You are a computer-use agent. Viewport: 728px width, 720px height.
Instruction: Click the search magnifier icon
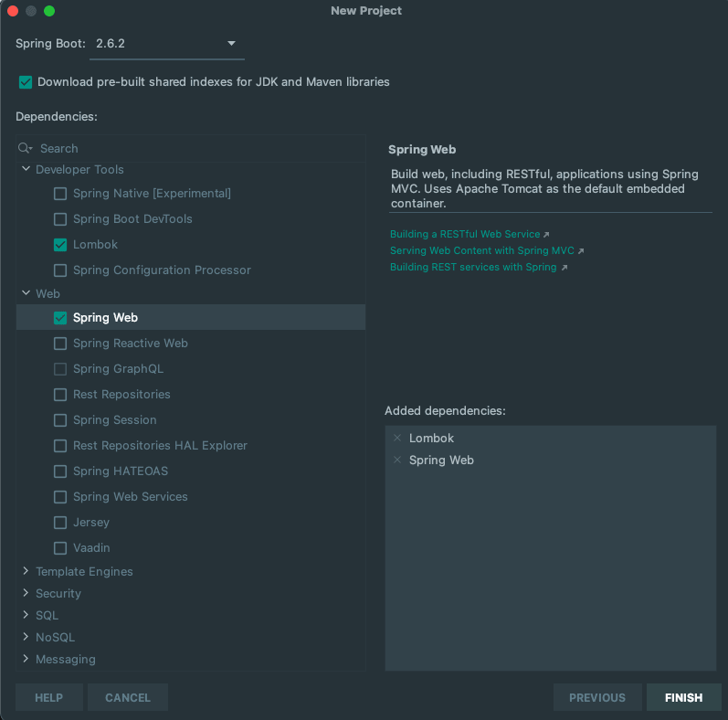point(25,148)
